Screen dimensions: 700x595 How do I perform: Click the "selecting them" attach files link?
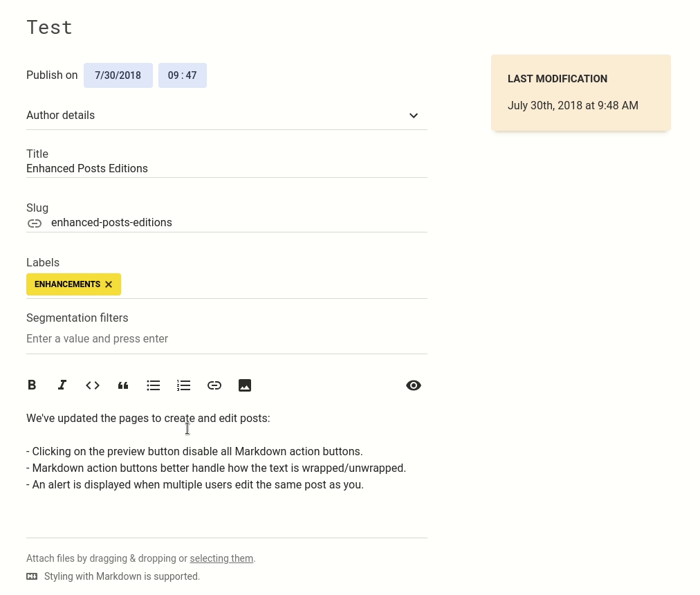221,558
